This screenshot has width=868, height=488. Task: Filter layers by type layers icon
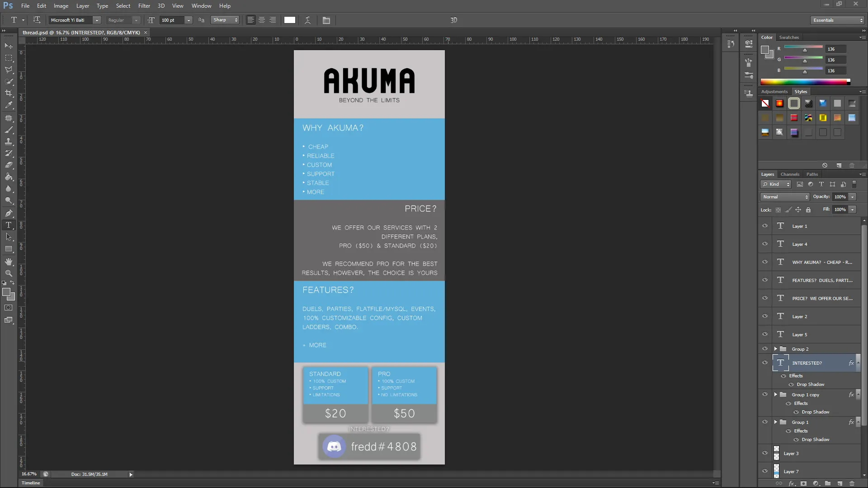(821, 184)
